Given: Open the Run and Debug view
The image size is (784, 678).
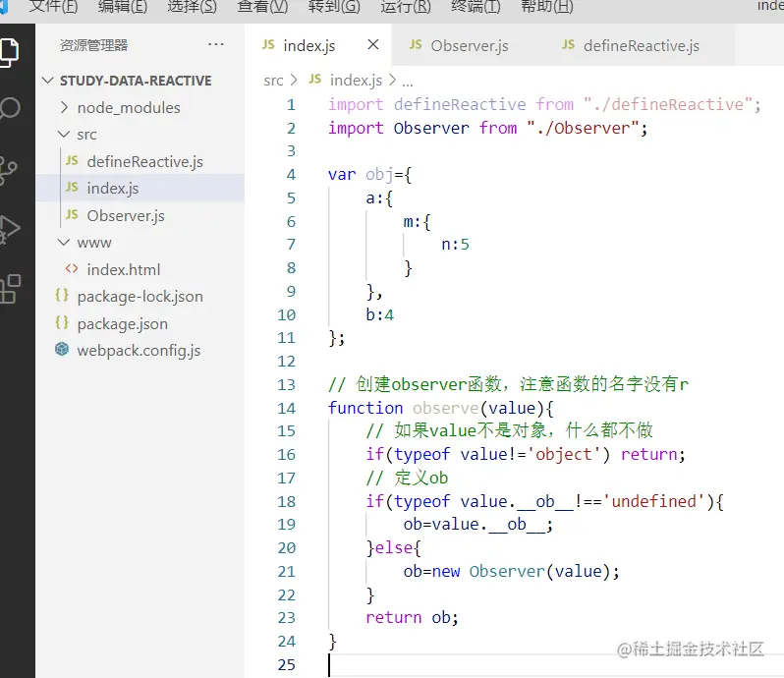Looking at the screenshot, I should (10, 230).
